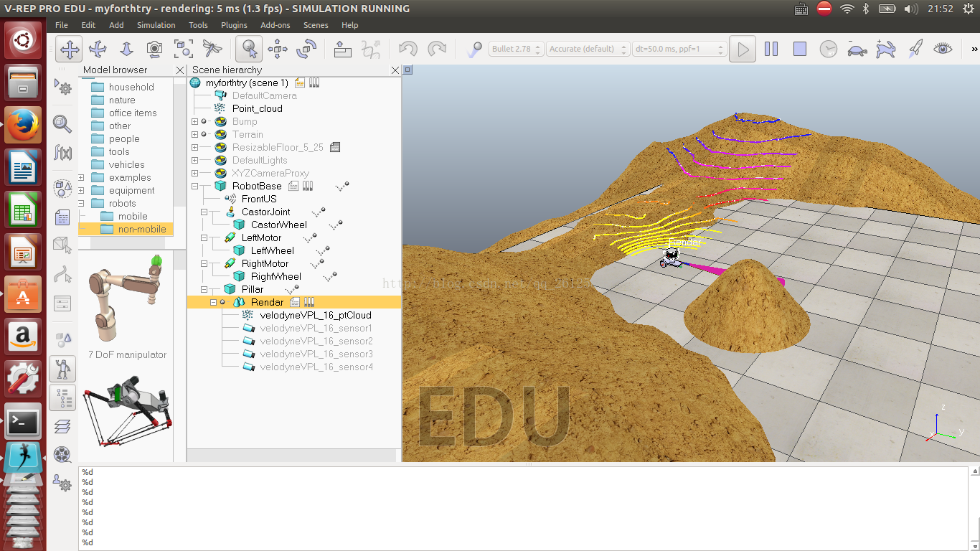Select the camera rotate tool

coord(98,49)
